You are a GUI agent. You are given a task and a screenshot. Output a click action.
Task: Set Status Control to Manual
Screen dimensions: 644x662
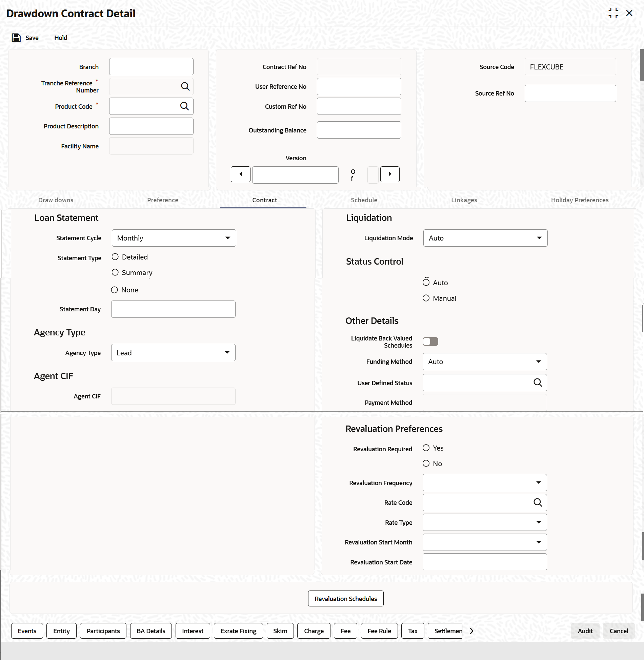coord(426,298)
